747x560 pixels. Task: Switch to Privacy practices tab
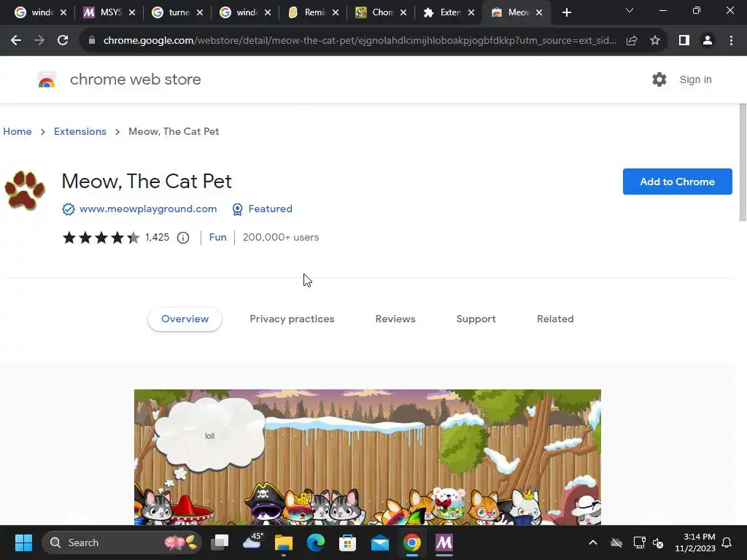pos(292,319)
